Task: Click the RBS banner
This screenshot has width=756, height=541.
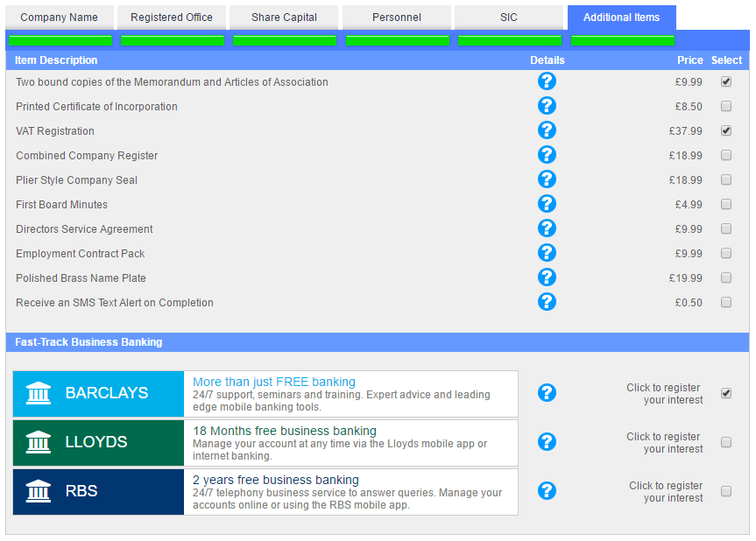Action: coord(98,492)
